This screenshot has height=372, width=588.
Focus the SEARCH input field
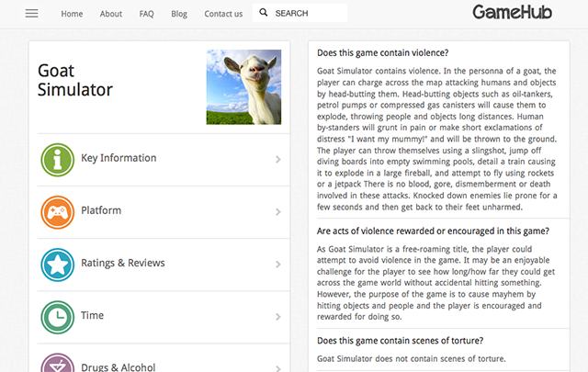pos(300,13)
